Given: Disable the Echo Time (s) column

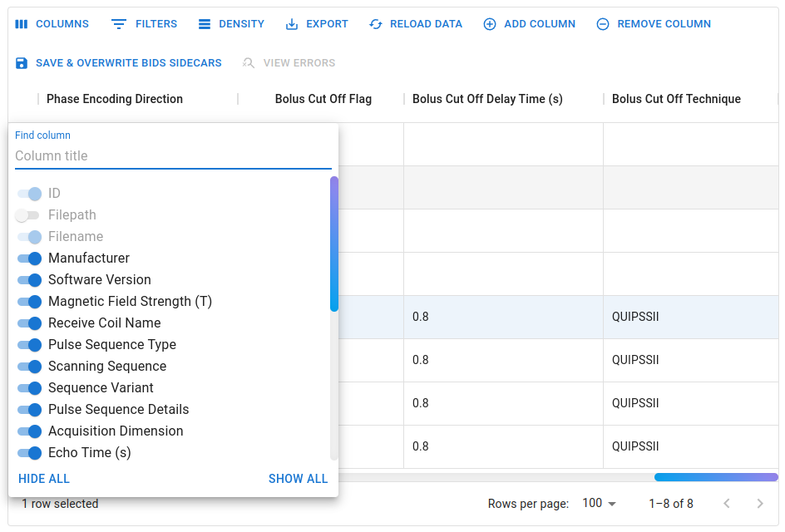Looking at the screenshot, I should pyautogui.click(x=28, y=452).
